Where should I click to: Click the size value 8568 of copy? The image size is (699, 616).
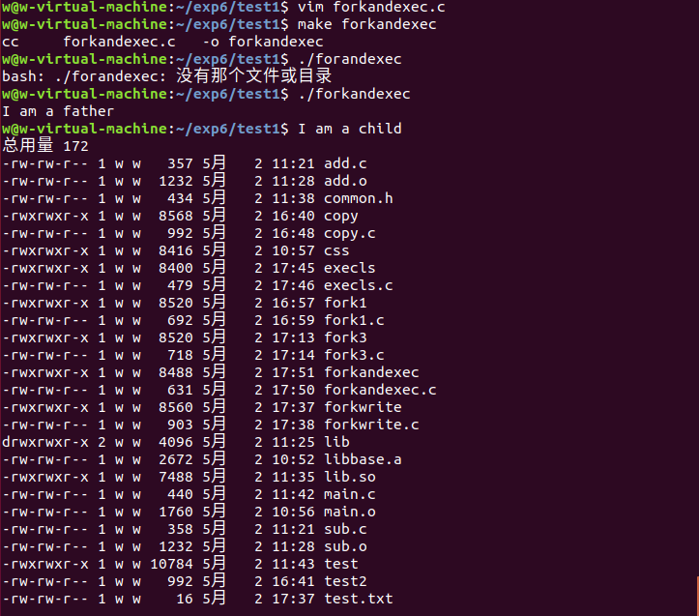coord(176,216)
